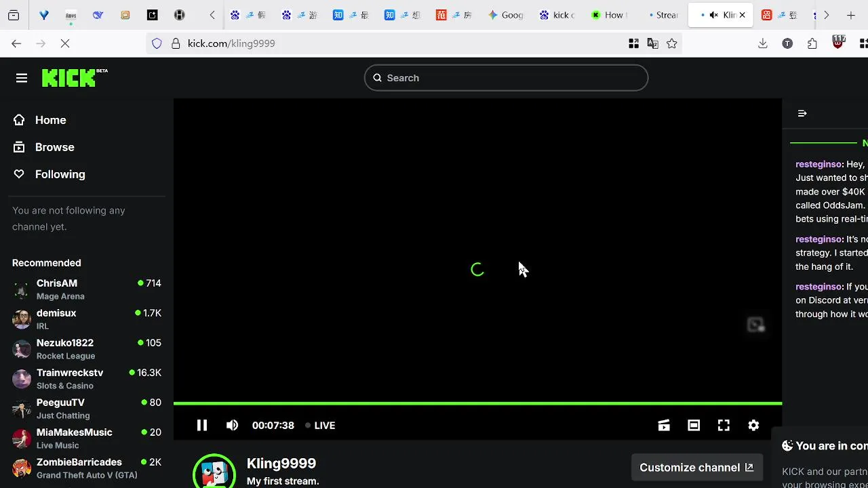Mute the stream volume
Screen dimensions: 868x488
coord(232,425)
